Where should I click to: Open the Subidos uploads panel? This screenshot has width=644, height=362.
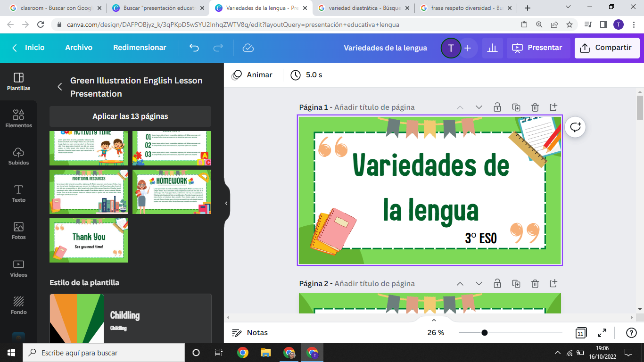point(18,156)
